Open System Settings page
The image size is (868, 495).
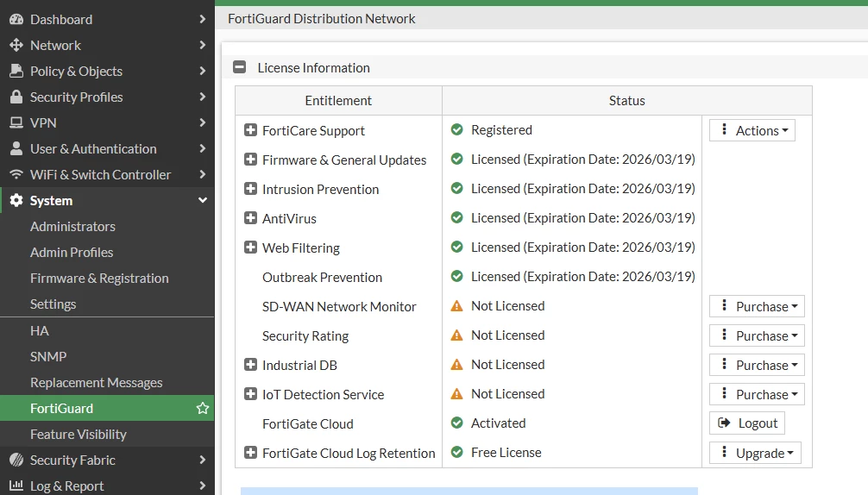coord(107,304)
